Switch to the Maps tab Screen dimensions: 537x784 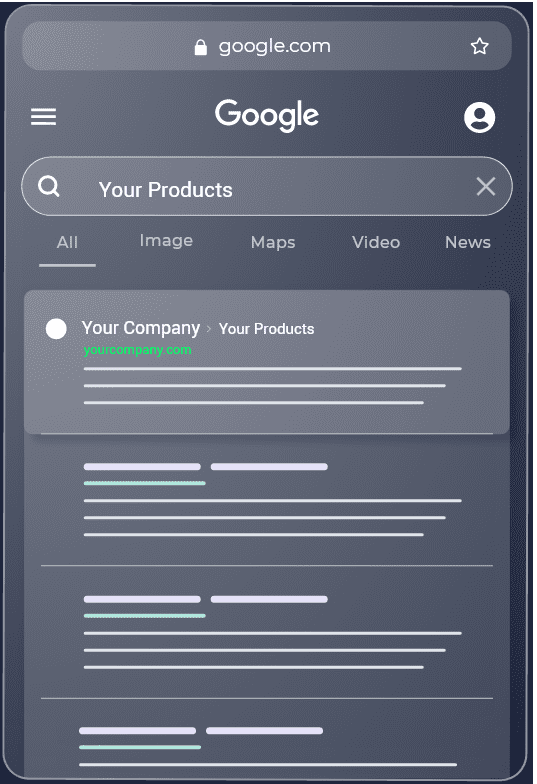[x=273, y=242]
